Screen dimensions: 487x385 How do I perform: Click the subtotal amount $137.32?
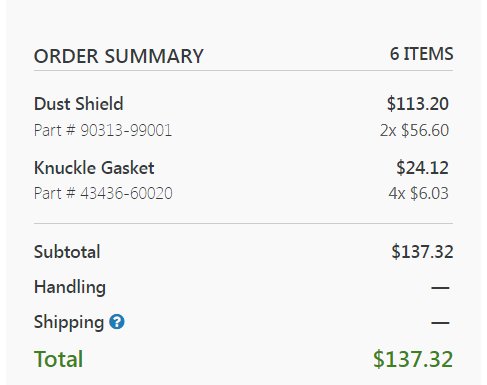[422, 252]
